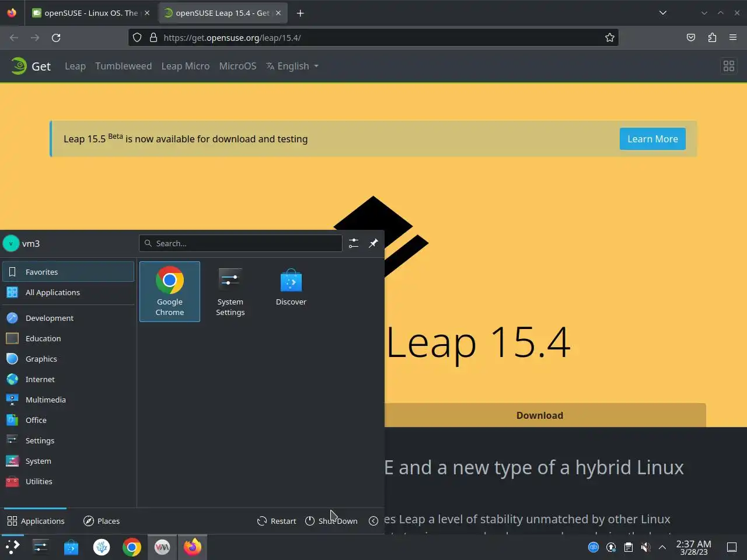
Task: Open the Leap Micro nav link
Action: (186, 66)
